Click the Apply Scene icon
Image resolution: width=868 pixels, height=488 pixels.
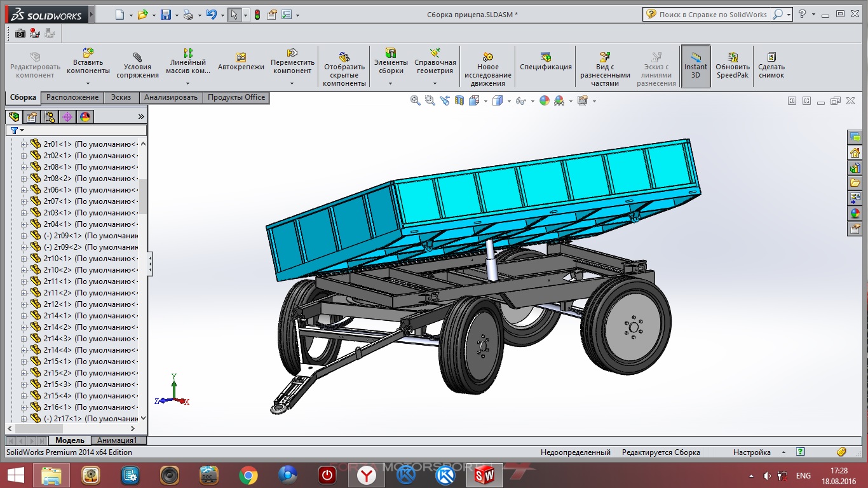[x=559, y=100]
